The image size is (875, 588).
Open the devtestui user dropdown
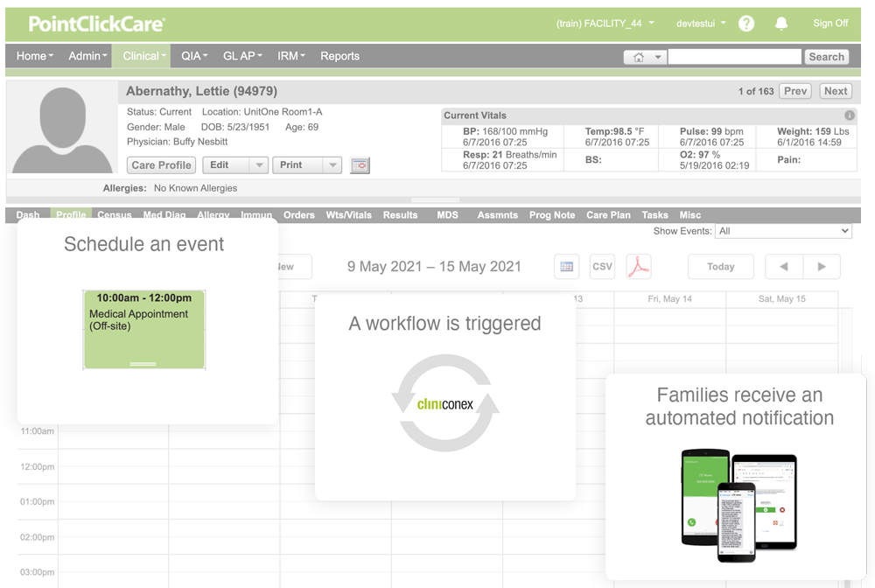point(701,24)
